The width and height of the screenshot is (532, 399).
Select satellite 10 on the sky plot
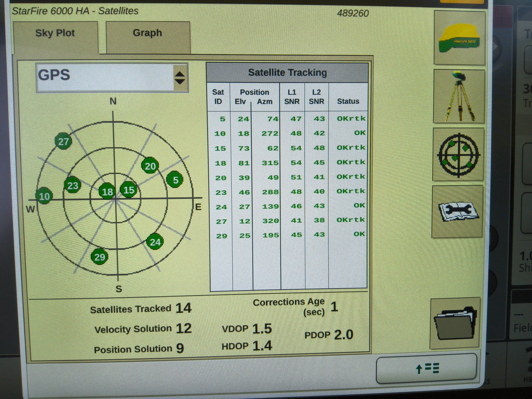(44, 196)
